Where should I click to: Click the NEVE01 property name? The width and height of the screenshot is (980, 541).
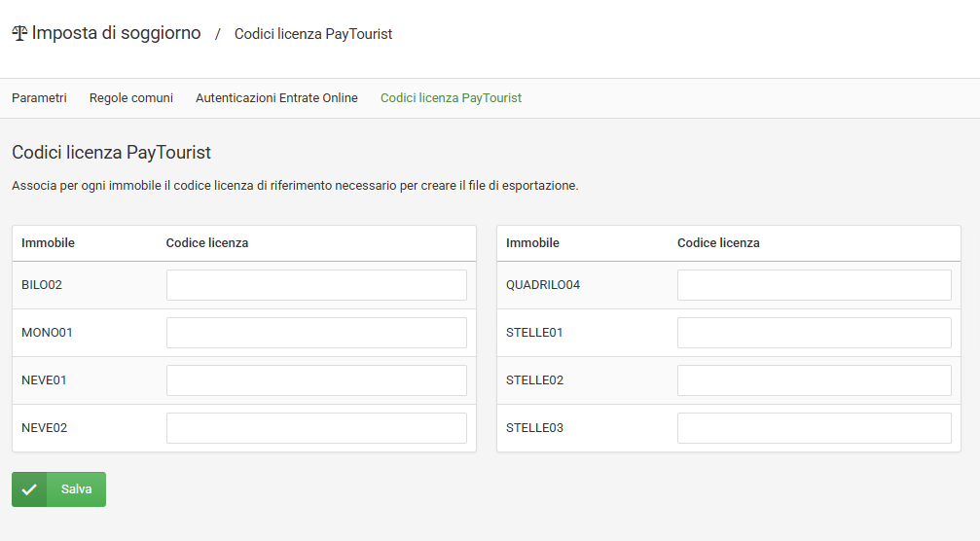click(x=44, y=380)
